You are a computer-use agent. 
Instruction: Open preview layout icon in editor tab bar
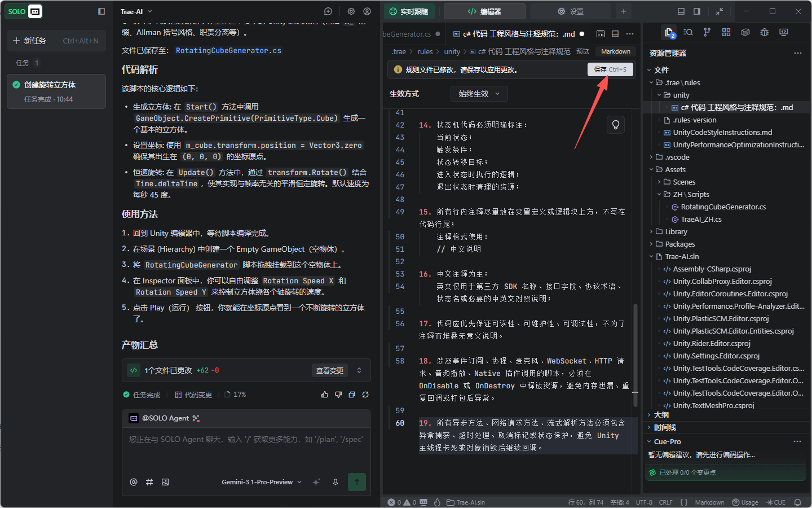(601, 34)
